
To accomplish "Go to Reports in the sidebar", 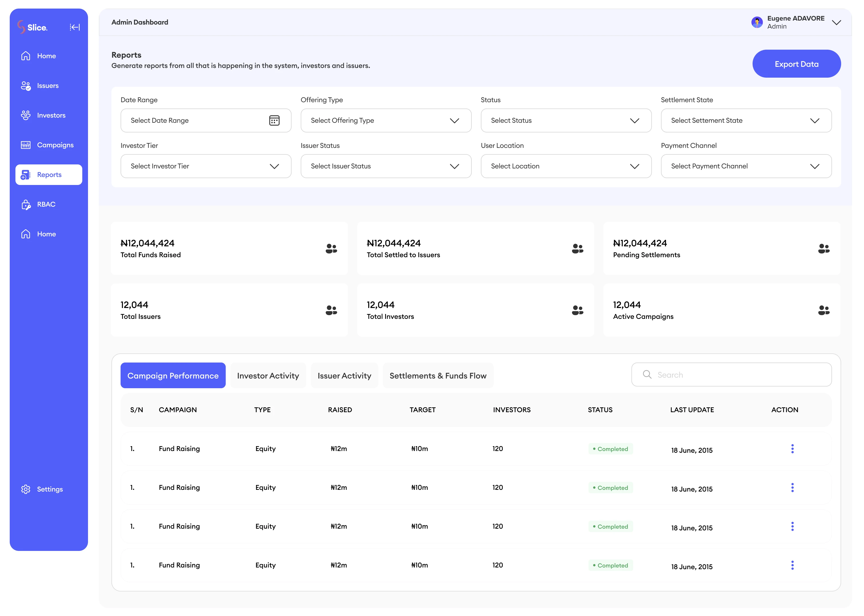I will point(49,174).
